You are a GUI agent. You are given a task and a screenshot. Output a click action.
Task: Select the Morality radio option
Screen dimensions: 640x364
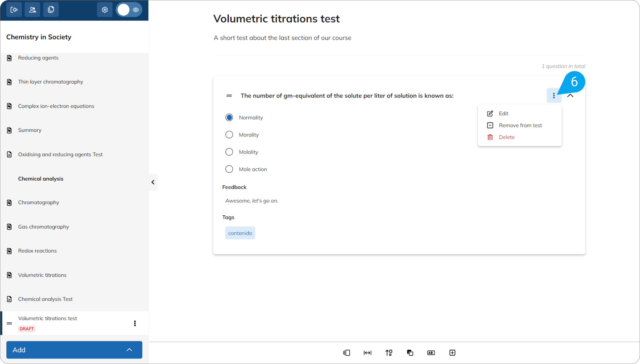(229, 135)
